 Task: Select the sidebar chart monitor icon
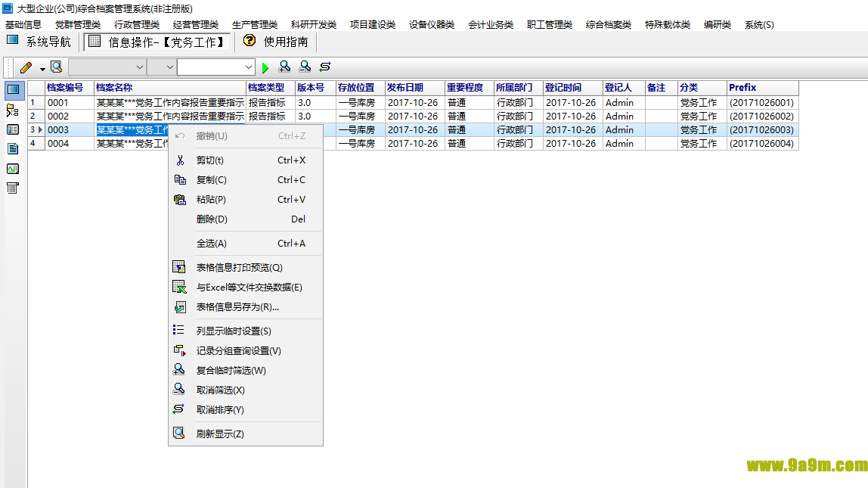[x=13, y=169]
